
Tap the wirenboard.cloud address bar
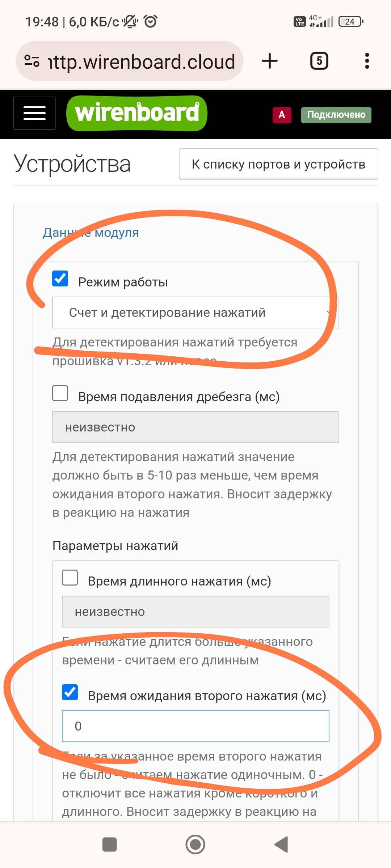(x=141, y=61)
